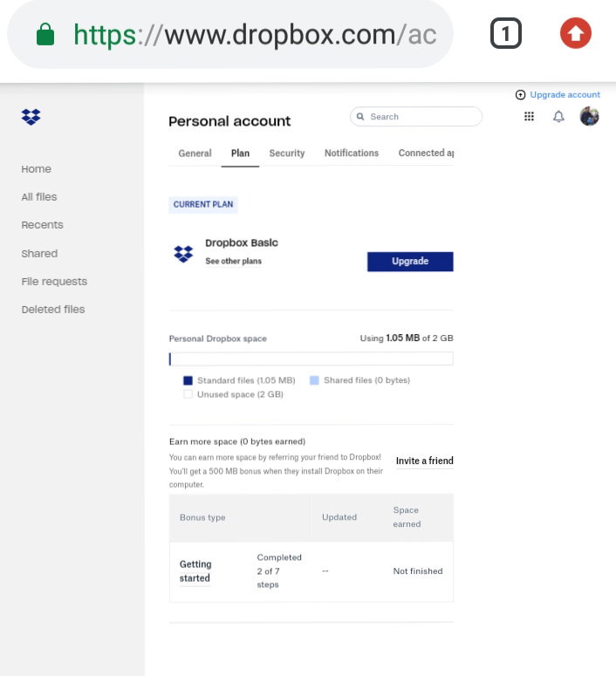Open the browser tab switcher showing 1
Viewport: 616px width, 676px height.
pyautogui.click(x=505, y=33)
